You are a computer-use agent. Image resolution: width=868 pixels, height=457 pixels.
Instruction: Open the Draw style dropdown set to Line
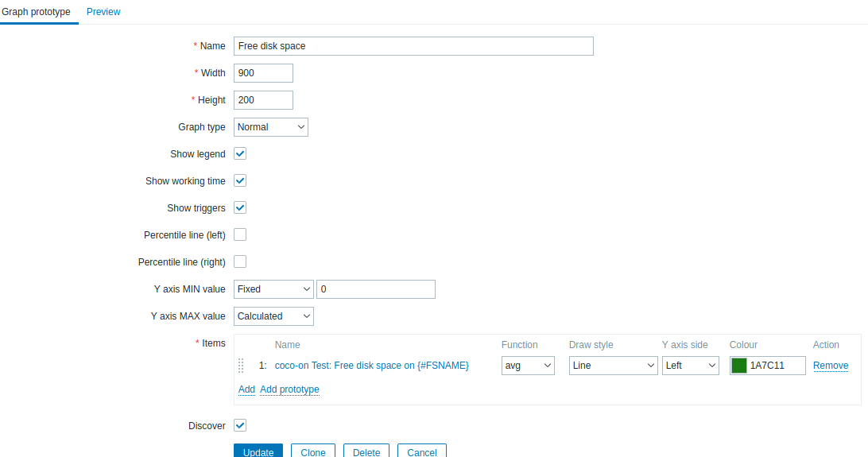pos(613,366)
